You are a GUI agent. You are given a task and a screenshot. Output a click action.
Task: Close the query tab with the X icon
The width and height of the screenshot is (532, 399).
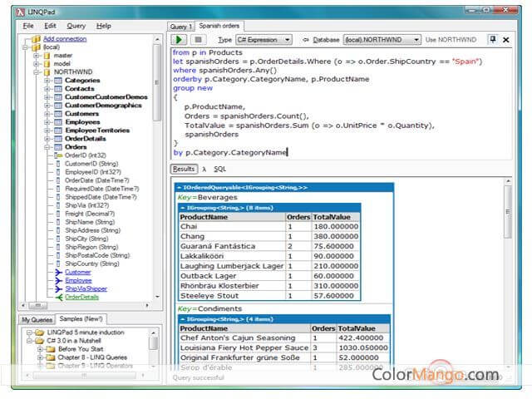pos(506,40)
